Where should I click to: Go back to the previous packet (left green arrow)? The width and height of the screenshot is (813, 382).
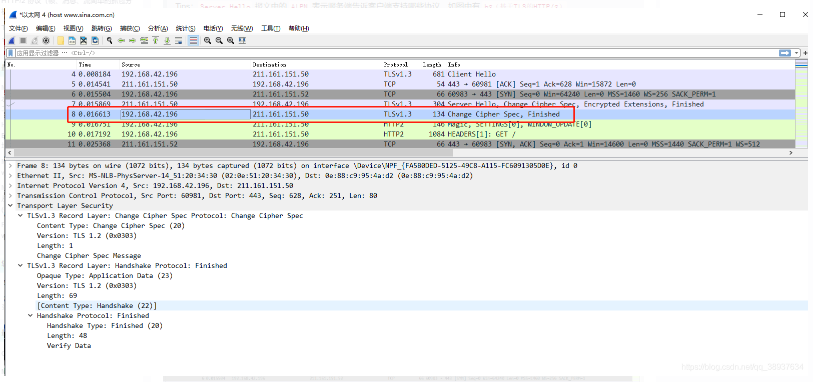[121, 40]
